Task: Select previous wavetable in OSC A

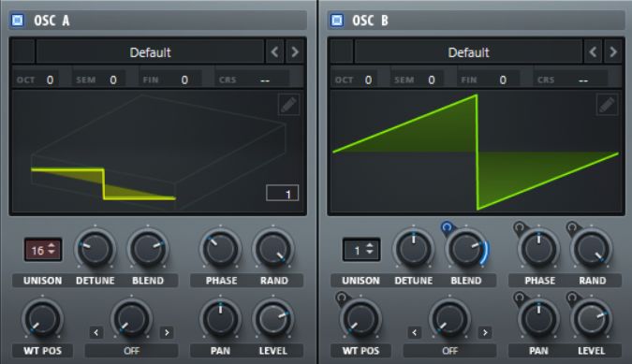Action: (x=275, y=52)
